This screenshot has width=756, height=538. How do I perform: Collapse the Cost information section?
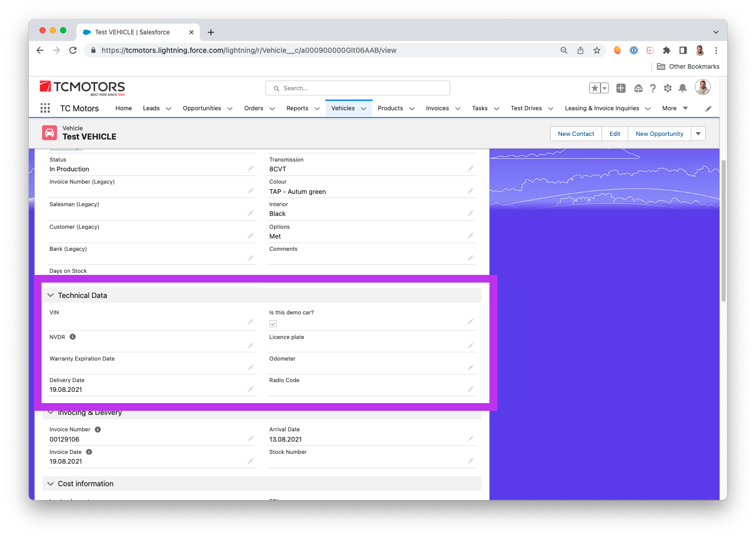click(50, 484)
